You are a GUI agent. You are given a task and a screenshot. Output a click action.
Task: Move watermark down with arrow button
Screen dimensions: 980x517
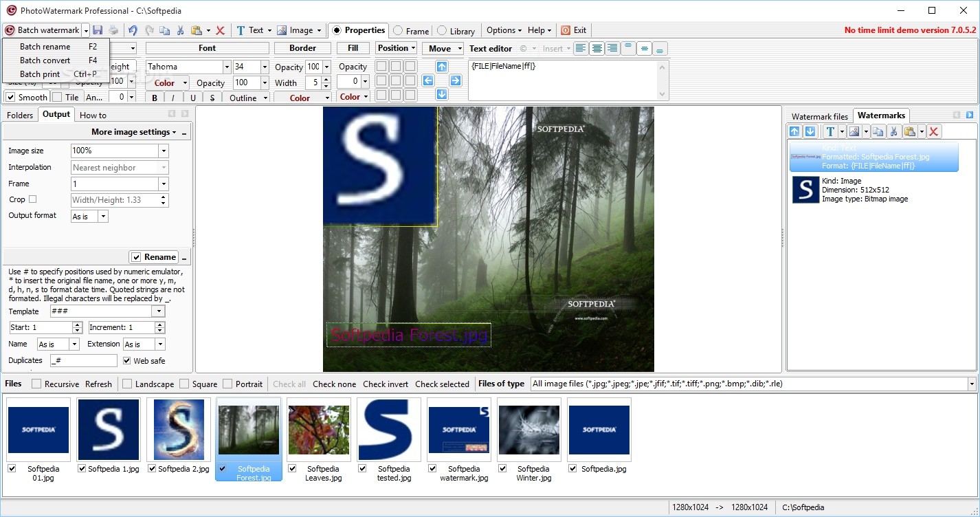coord(442,94)
